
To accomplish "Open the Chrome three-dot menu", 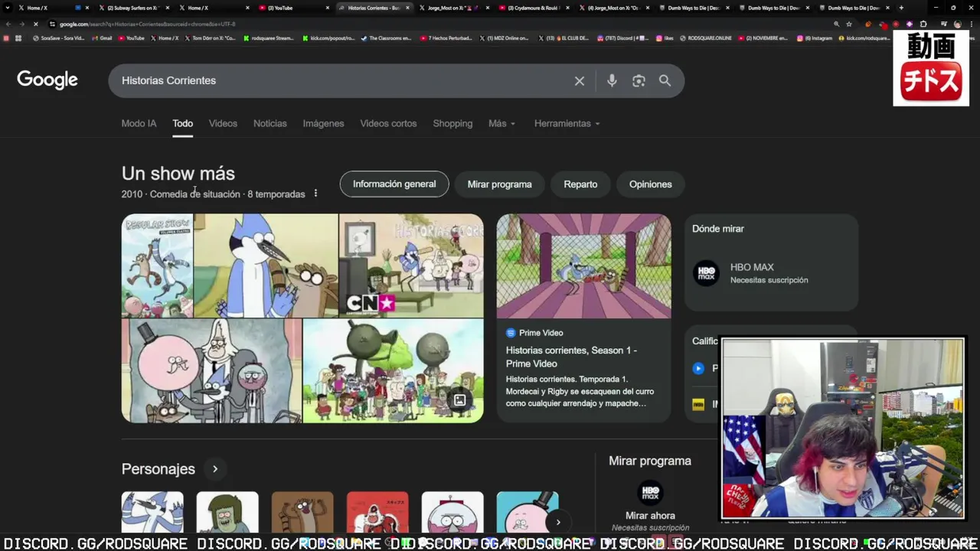I will [971, 24].
